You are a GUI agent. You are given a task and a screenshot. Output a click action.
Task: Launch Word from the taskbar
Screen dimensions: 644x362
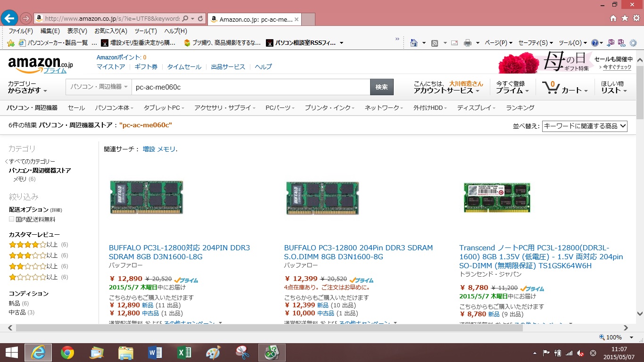click(155, 352)
